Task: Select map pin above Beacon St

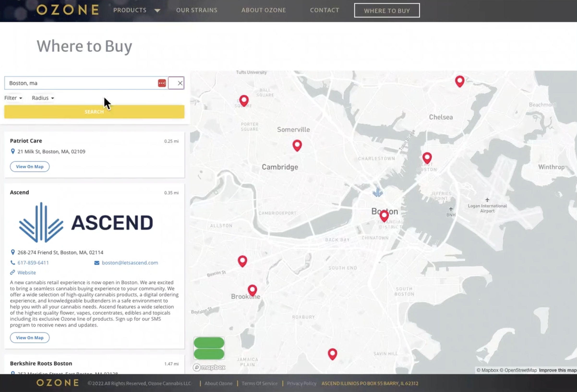Action: click(242, 261)
